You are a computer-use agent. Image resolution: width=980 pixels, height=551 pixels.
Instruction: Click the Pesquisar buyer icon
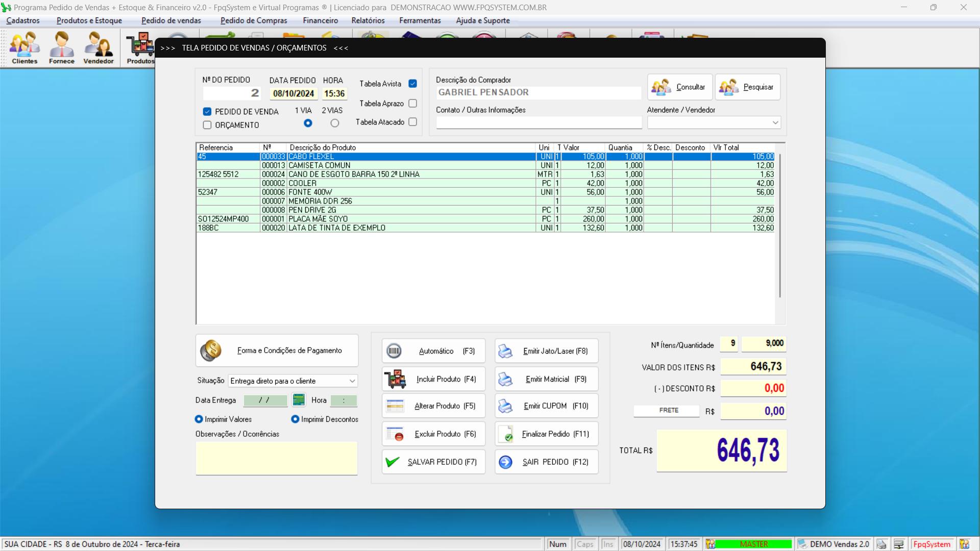(729, 87)
